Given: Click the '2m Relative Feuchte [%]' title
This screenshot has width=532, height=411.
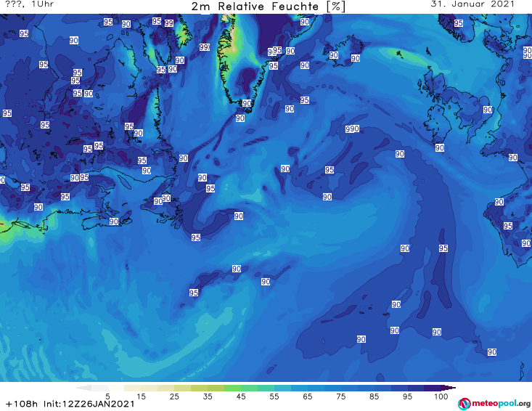Looking at the screenshot, I should tap(269, 7).
